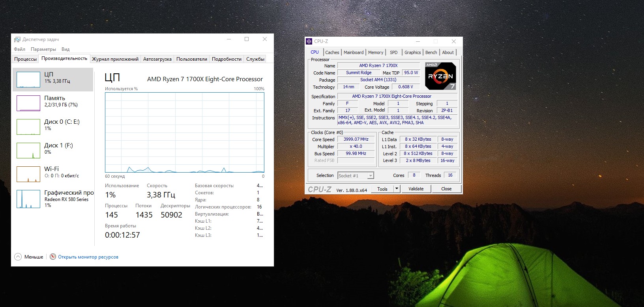Open the CPU tab in CPU-Z
This screenshot has height=307, width=644.
315,52
